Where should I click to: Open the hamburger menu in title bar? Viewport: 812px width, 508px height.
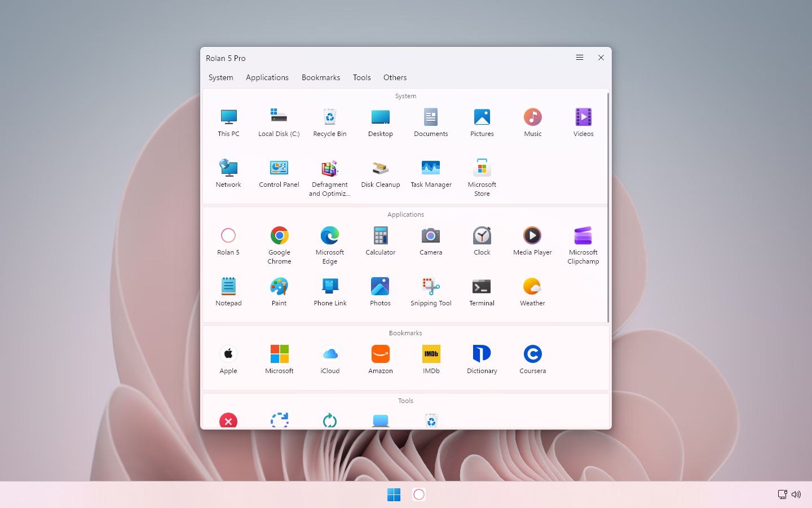click(579, 58)
